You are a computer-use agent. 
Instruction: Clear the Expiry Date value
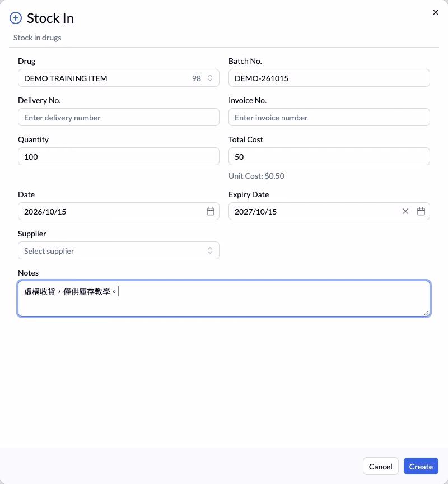coord(405,211)
